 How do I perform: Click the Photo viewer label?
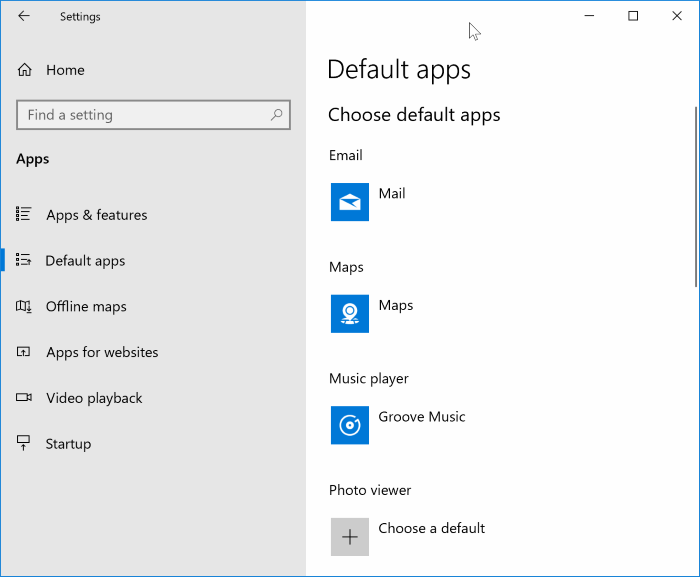tap(370, 490)
